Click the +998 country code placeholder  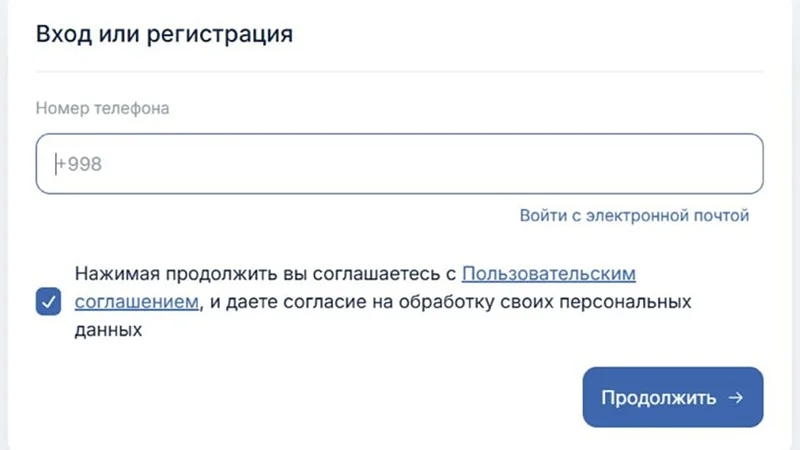(x=79, y=164)
